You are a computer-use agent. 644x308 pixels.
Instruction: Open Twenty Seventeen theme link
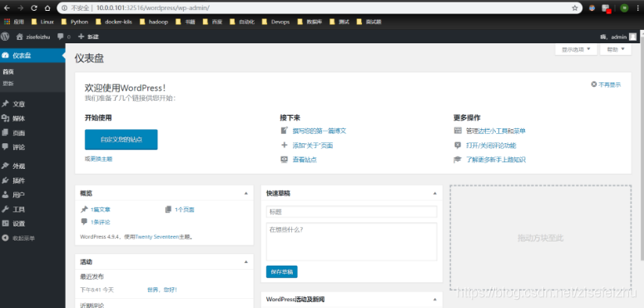[x=157, y=237]
